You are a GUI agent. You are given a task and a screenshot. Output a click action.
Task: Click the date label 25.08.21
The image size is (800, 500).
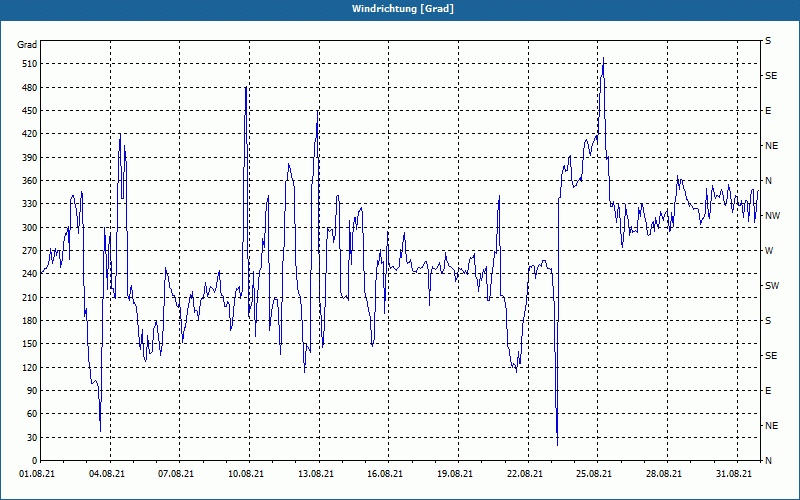pyautogui.click(x=594, y=474)
